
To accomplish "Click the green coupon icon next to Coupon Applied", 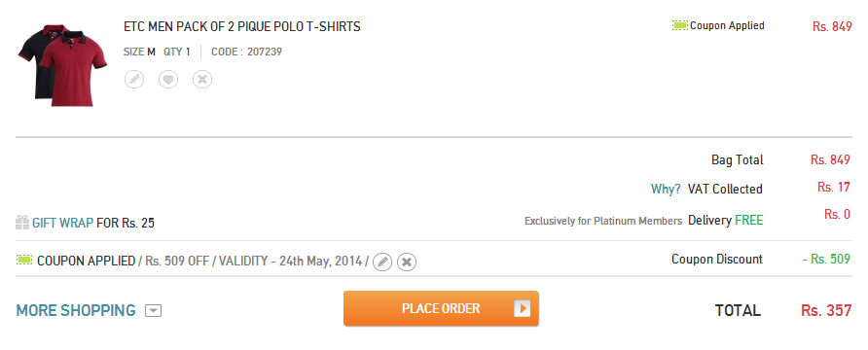I will tap(680, 25).
